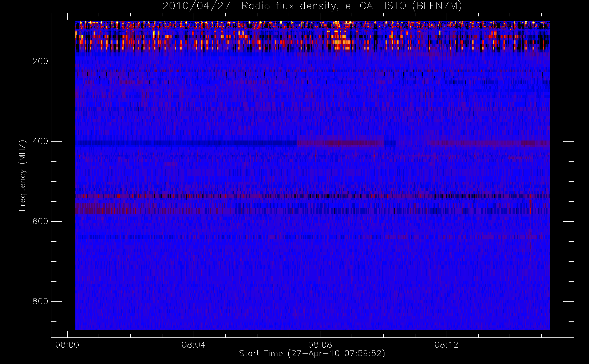This screenshot has height=364, width=589.
Task: Click the 200 frequency tick label
Action: coord(40,61)
